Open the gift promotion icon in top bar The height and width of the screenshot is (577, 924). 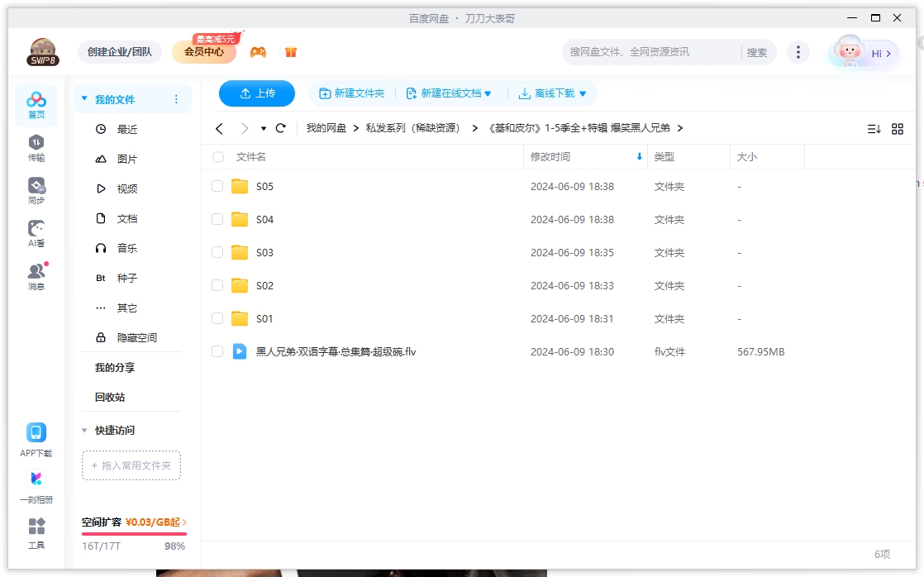(291, 51)
